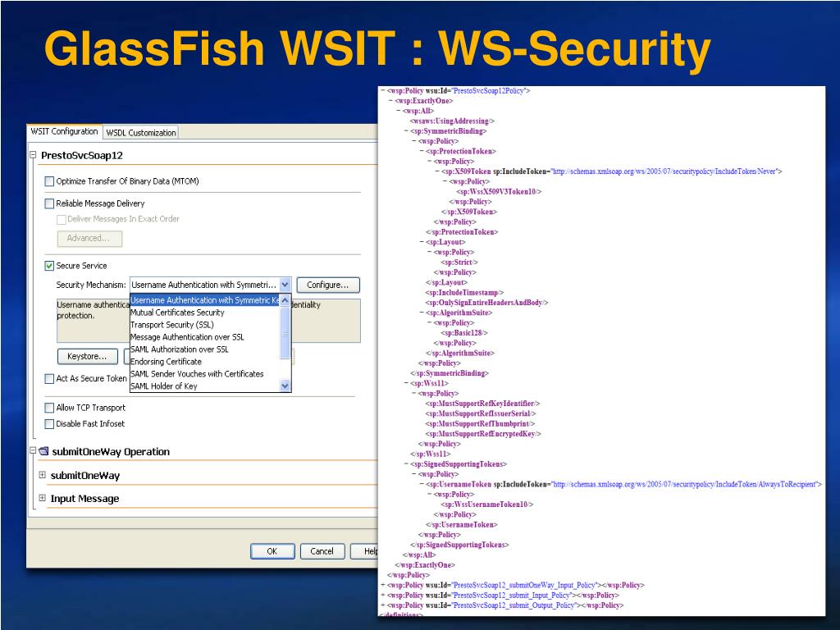Collapse the sp:SymmetricBinding XML node

pos(406,131)
